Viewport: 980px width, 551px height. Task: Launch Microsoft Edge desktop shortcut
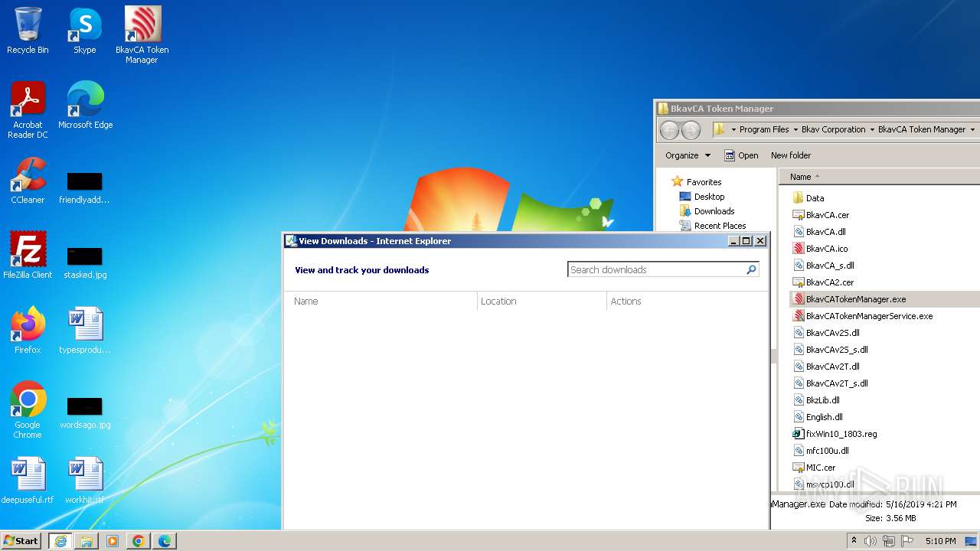[x=85, y=106]
